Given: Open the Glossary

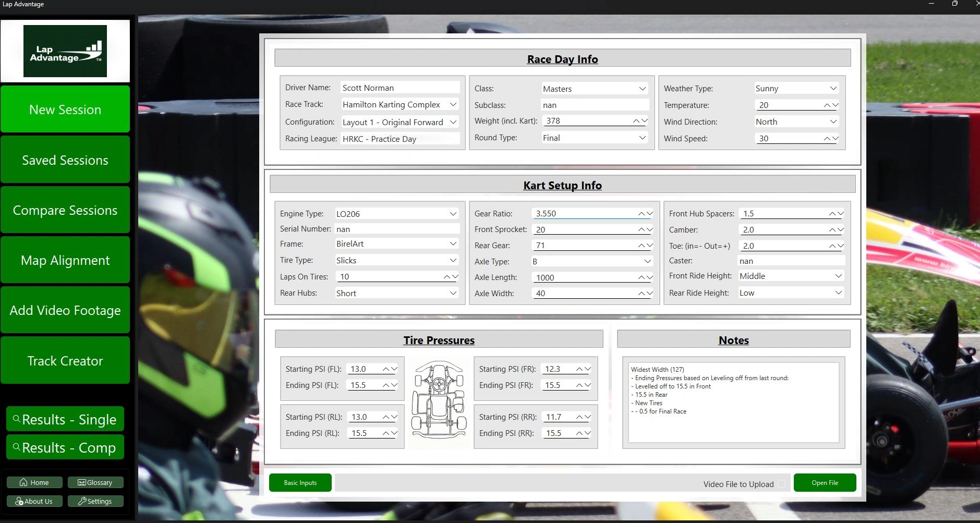Looking at the screenshot, I should 95,482.
